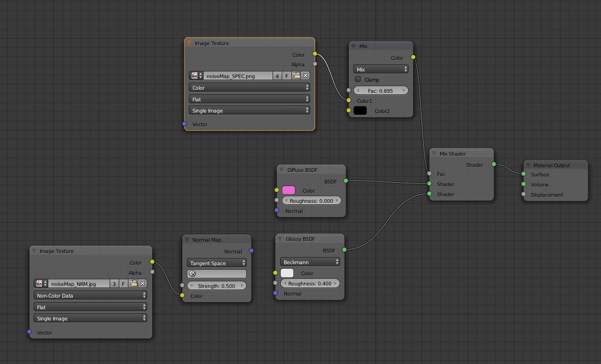Image resolution: width=601 pixels, height=364 pixels.
Task: Open Flat projection dropdown in SPEC texture
Action: pos(249,99)
